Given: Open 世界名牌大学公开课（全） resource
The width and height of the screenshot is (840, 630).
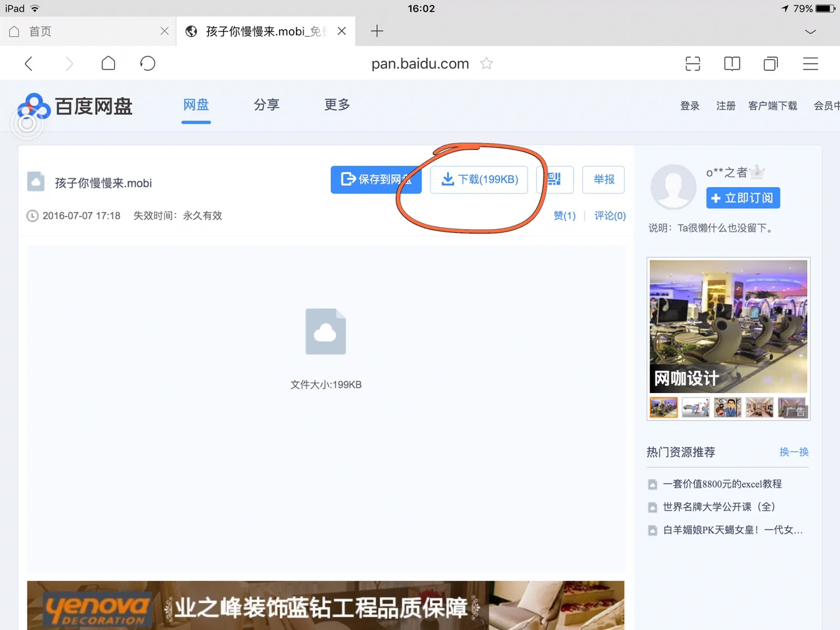Looking at the screenshot, I should [719, 507].
